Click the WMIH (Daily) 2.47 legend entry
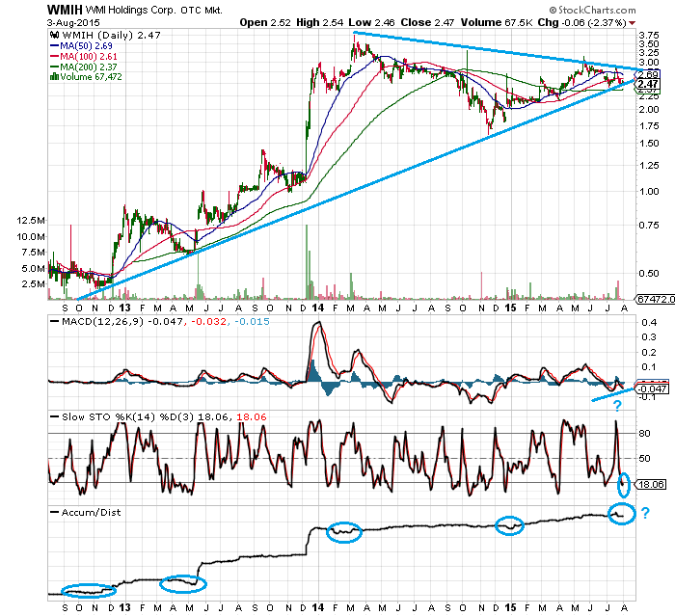This screenshot has height=616, width=675. click(x=111, y=36)
